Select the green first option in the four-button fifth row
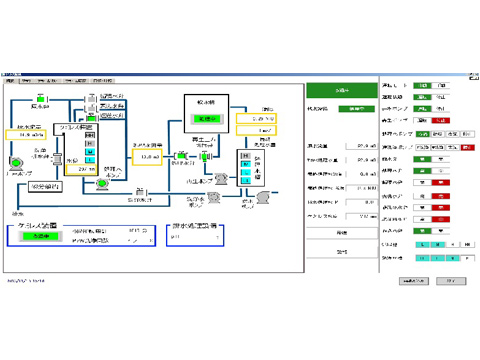The width and height of the screenshot is (480, 360). (x=423, y=134)
